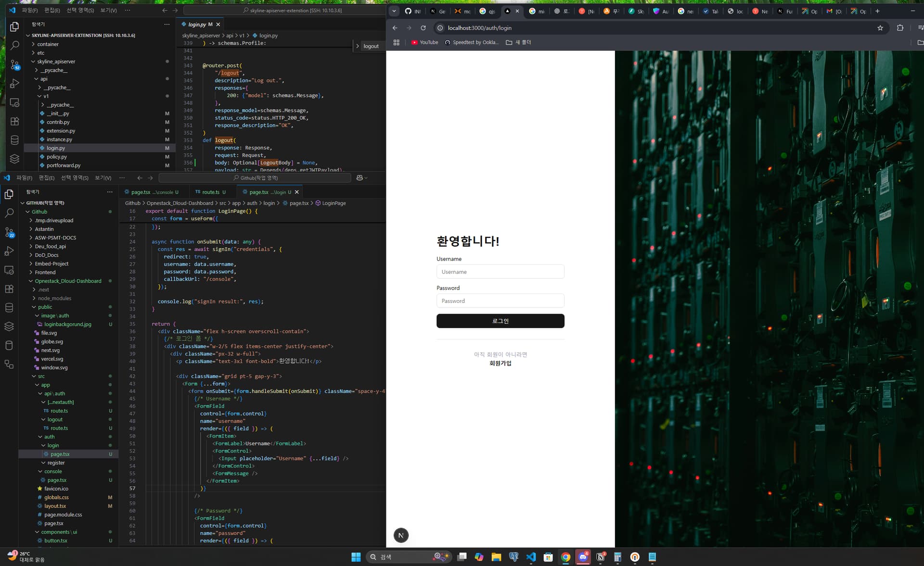The width and height of the screenshot is (924, 566).
Task: Reload the localhost login page
Action: click(x=423, y=28)
